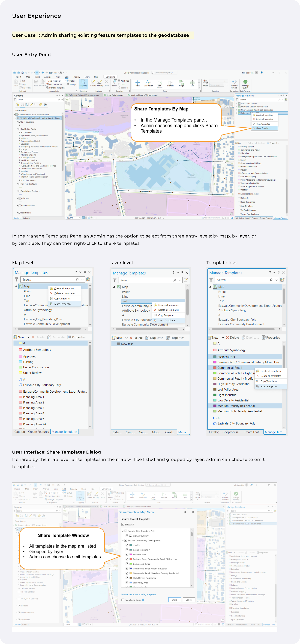Click the info icon beside Keep Local Copy
The width and height of the screenshot is (300, 644).
(143, 600)
